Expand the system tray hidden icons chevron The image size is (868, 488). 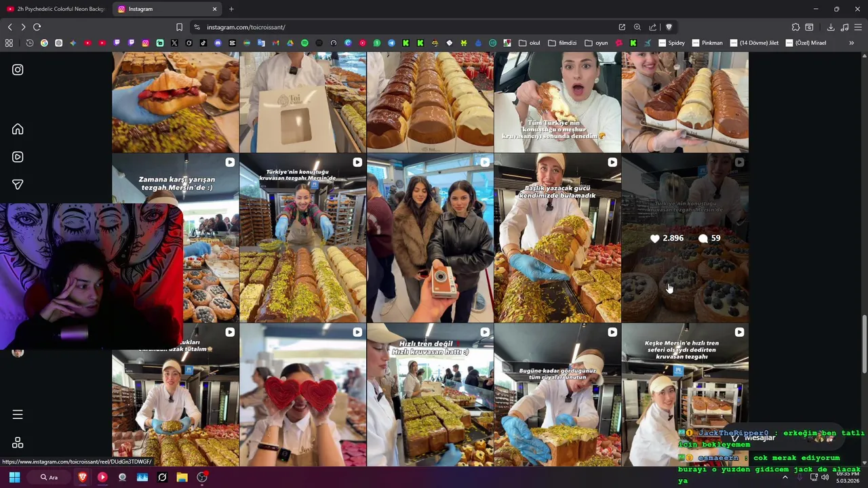pyautogui.click(x=785, y=477)
